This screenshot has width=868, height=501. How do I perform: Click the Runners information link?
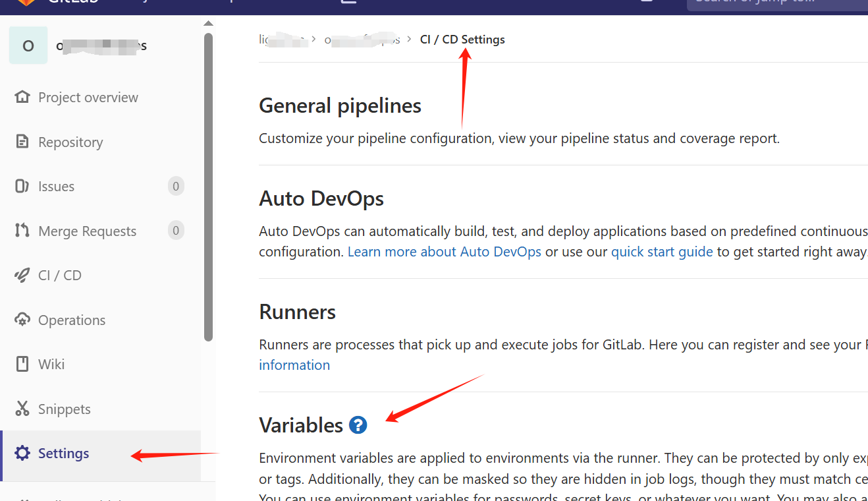294,365
